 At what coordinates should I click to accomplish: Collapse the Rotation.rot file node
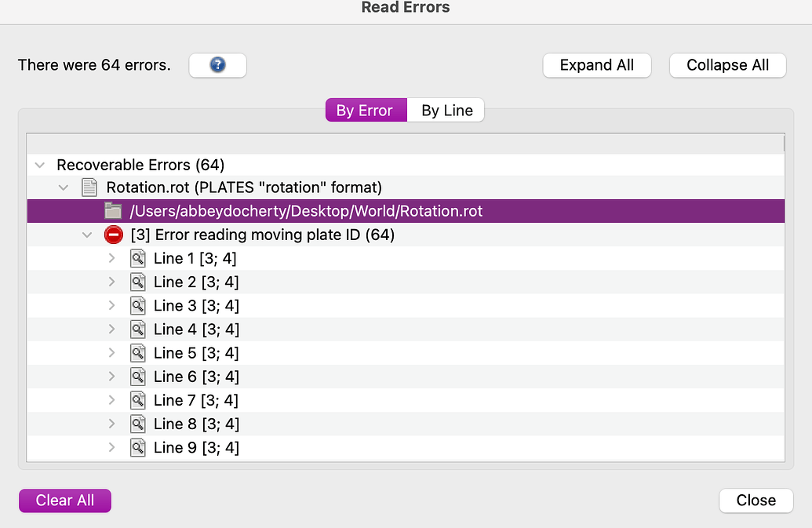pos(64,188)
